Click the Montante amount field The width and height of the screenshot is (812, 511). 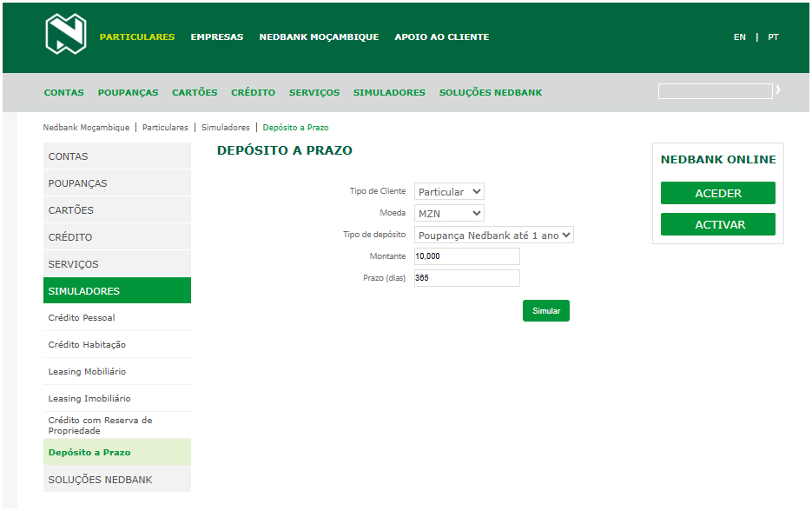click(467, 256)
